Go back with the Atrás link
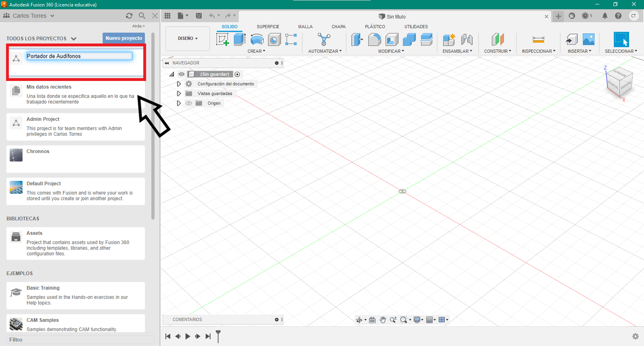Image resolution: width=644 pixels, height=346 pixels. [138, 26]
